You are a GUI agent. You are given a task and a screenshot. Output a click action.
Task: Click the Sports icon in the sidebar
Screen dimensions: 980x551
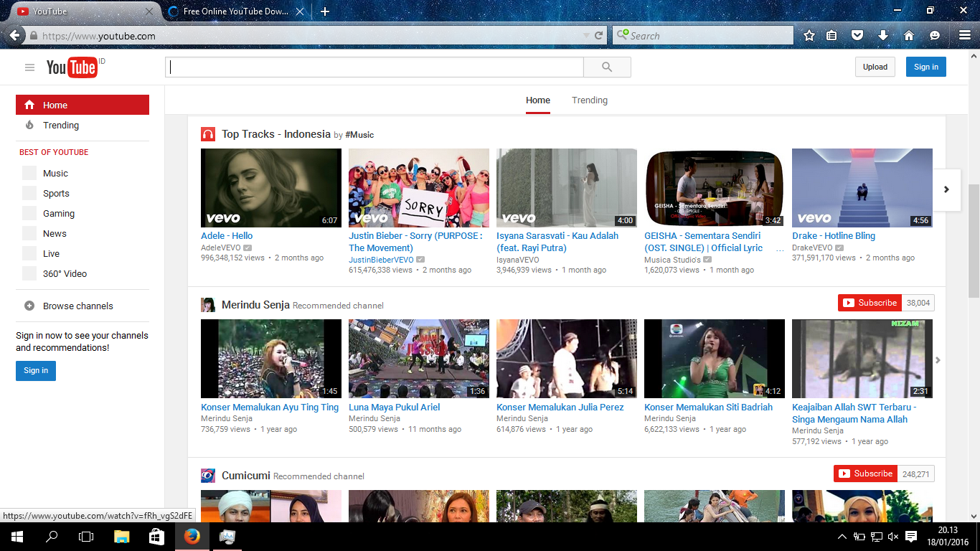point(29,193)
